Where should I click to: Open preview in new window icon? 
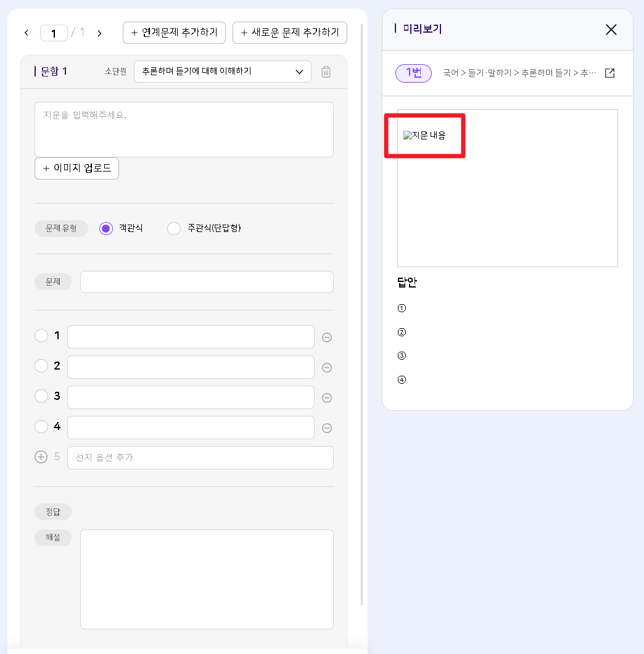point(610,73)
